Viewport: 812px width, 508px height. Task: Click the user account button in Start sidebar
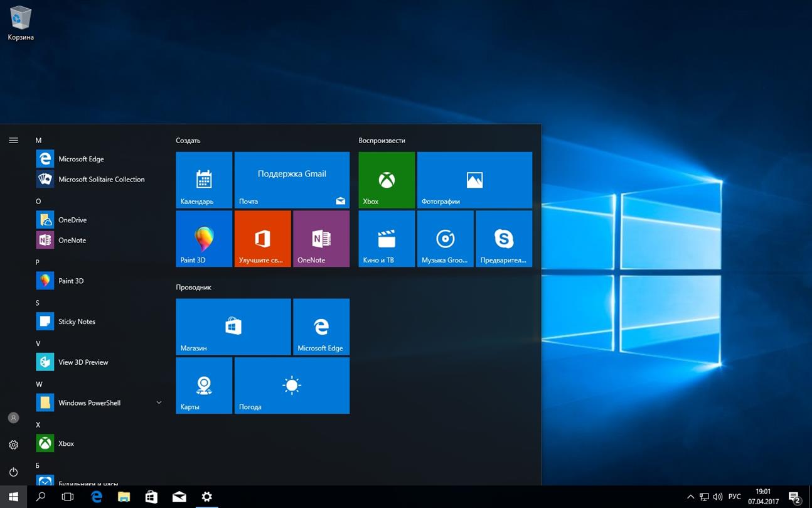pyautogui.click(x=13, y=417)
